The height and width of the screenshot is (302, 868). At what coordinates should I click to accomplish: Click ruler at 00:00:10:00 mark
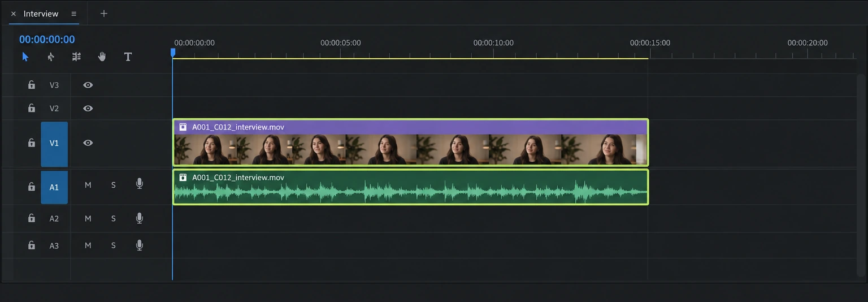pyautogui.click(x=493, y=42)
